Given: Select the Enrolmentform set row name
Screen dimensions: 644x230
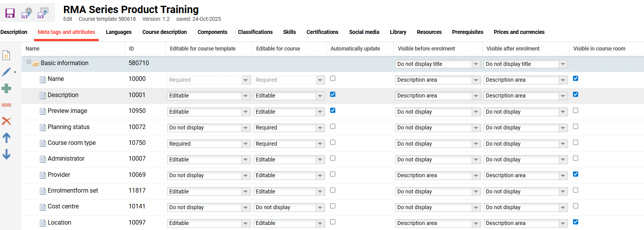Looking at the screenshot, I should [73, 191].
